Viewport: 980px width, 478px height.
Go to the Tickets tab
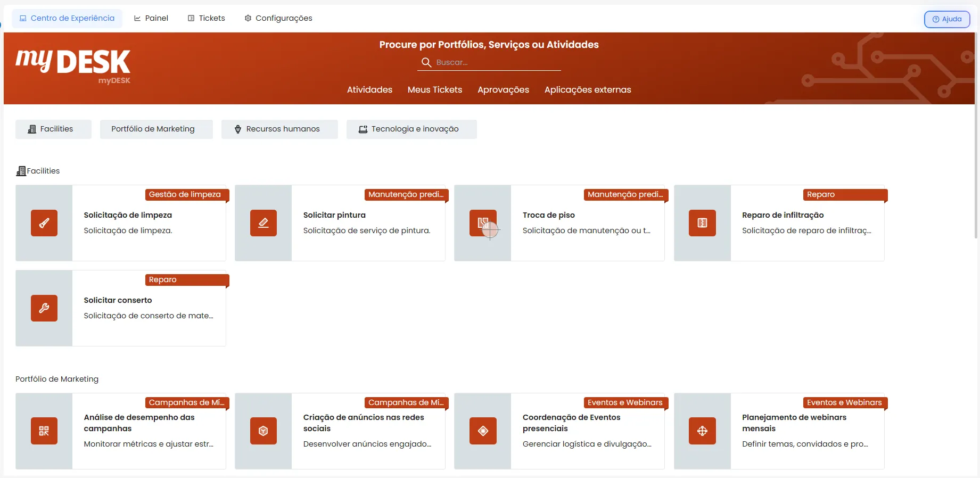[x=207, y=18]
